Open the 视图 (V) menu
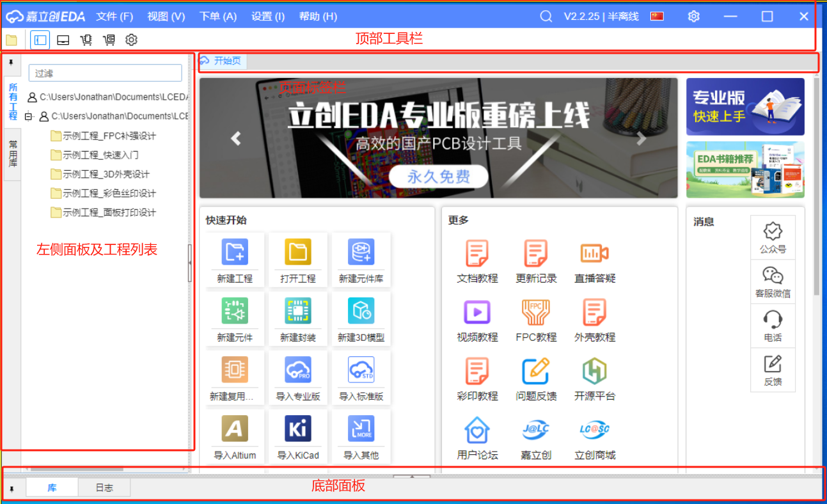This screenshot has height=504, width=827. point(166,16)
